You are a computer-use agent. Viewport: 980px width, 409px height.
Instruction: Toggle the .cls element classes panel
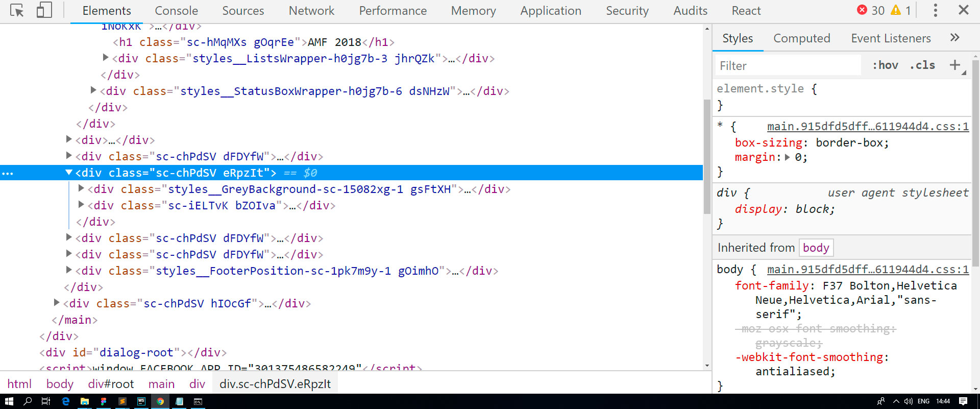pyautogui.click(x=922, y=65)
